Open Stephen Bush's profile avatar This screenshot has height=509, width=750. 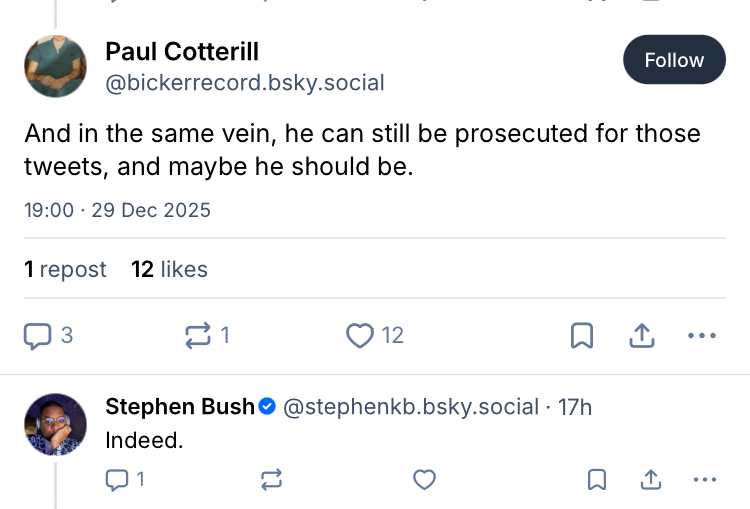pyautogui.click(x=55, y=424)
